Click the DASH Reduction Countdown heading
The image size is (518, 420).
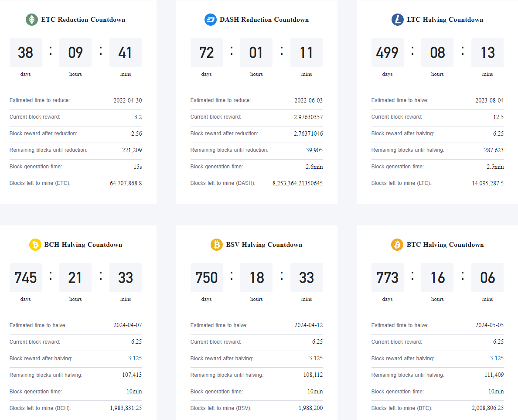[x=264, y=20]
